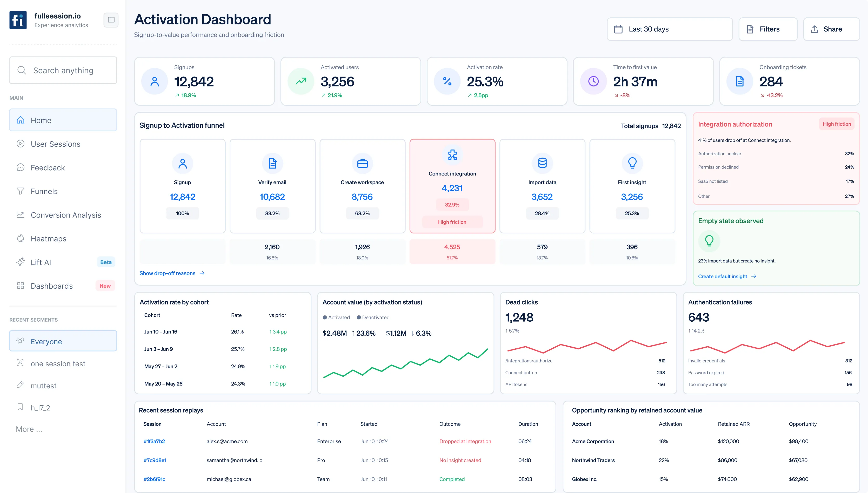Screen dimensions: 868x493
Task: Click the Empty state observed lightbulb icon
Action: (709, 241)
